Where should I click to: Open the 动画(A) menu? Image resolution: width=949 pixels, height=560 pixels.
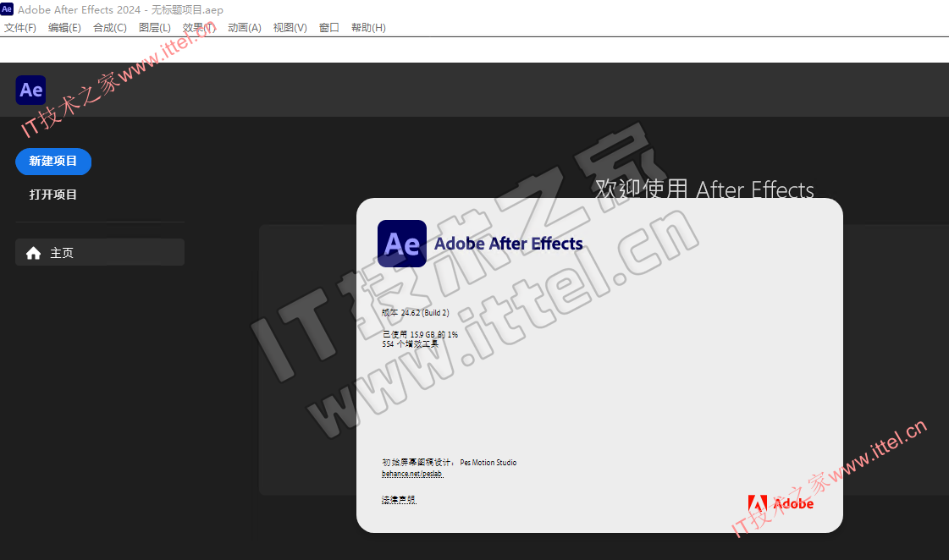[x=245, y=28]
